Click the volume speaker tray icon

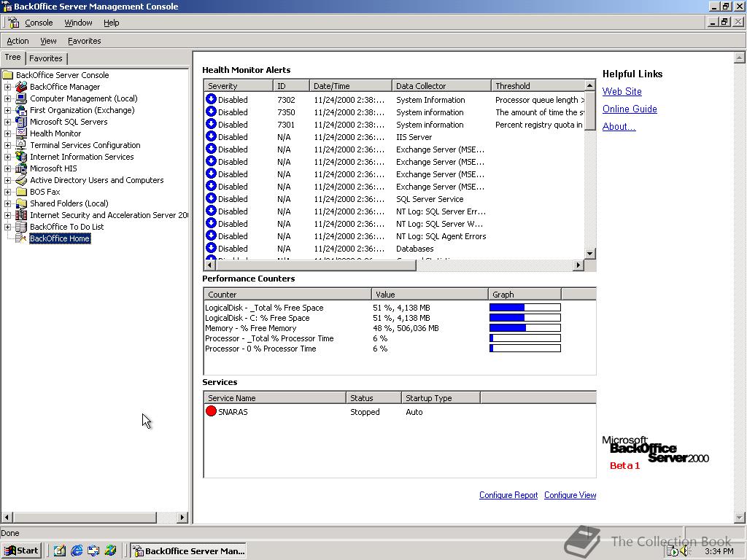[684, 551]
